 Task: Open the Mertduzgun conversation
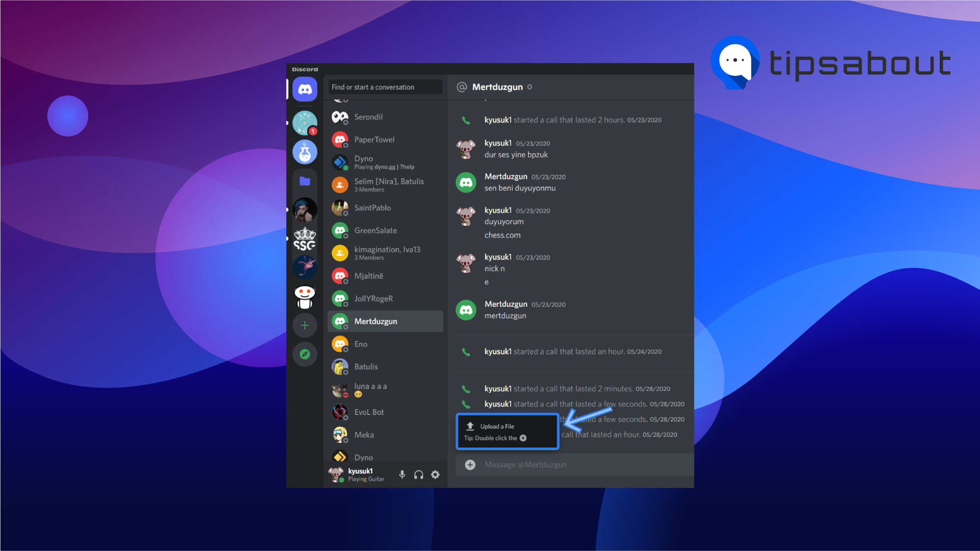pos(384,321)
